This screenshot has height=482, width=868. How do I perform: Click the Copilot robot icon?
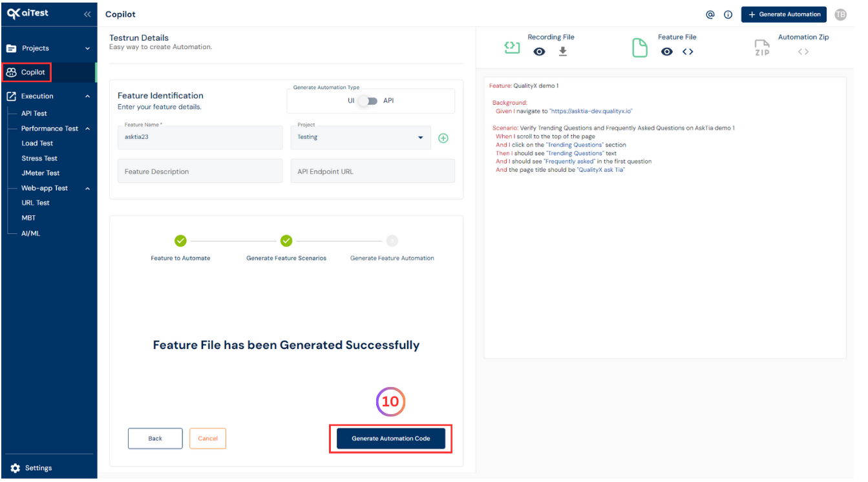[11, 72]
